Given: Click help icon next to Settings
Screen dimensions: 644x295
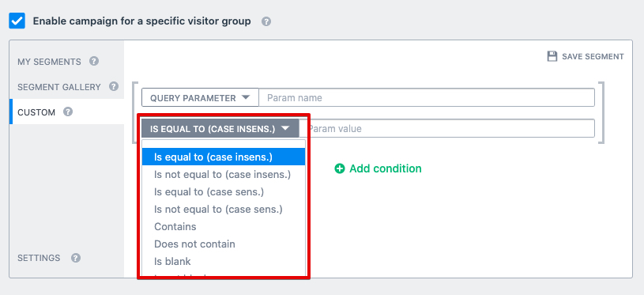Looking at the screenshot, I should point(76,258).
